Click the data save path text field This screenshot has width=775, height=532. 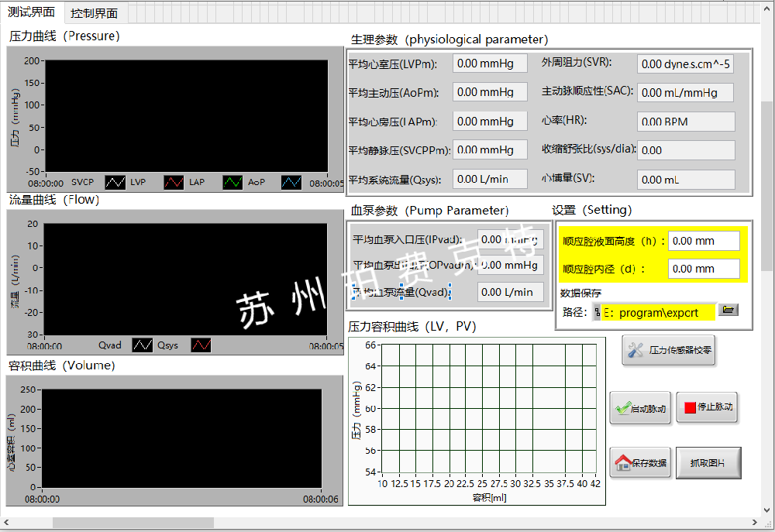(x=657, y=313)
